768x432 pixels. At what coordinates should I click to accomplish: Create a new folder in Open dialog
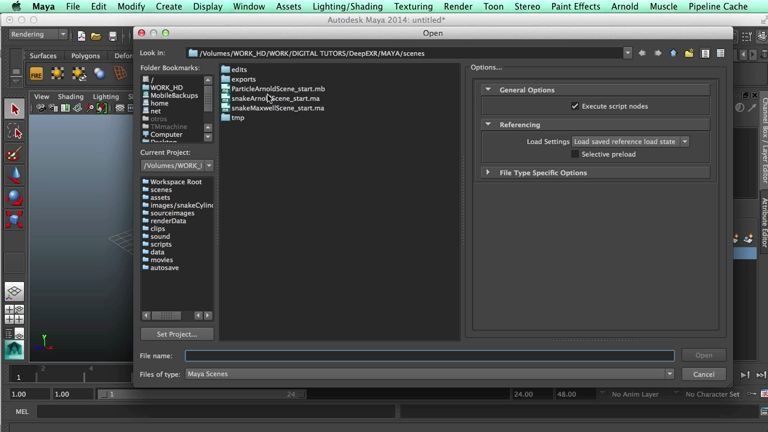[x=689, y=53]
